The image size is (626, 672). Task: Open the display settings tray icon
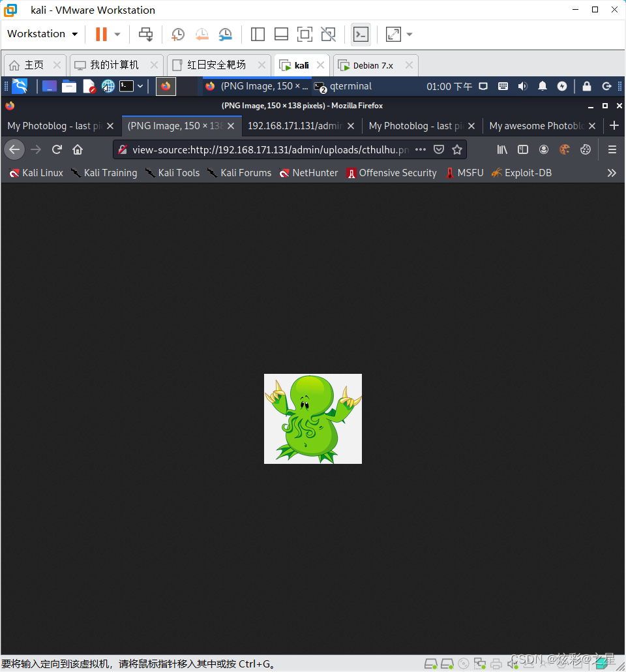point(483,86)
